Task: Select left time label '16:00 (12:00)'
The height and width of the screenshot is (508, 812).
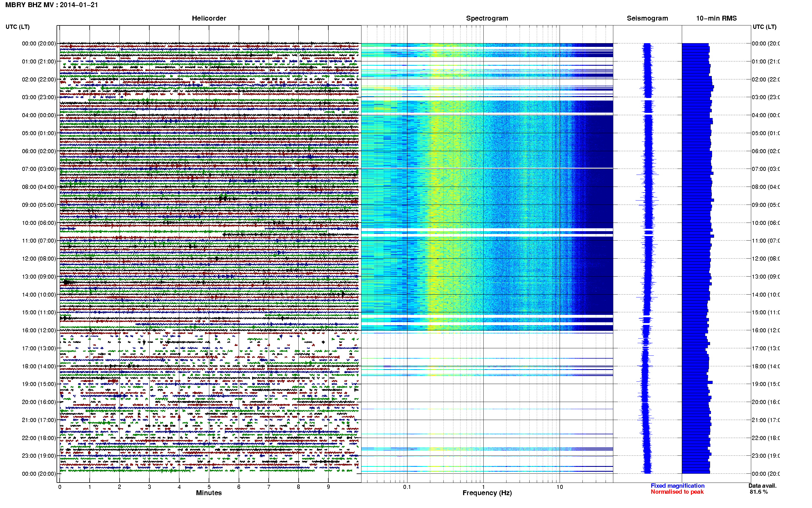Action: pyautogui.click(x=39, y=331)
